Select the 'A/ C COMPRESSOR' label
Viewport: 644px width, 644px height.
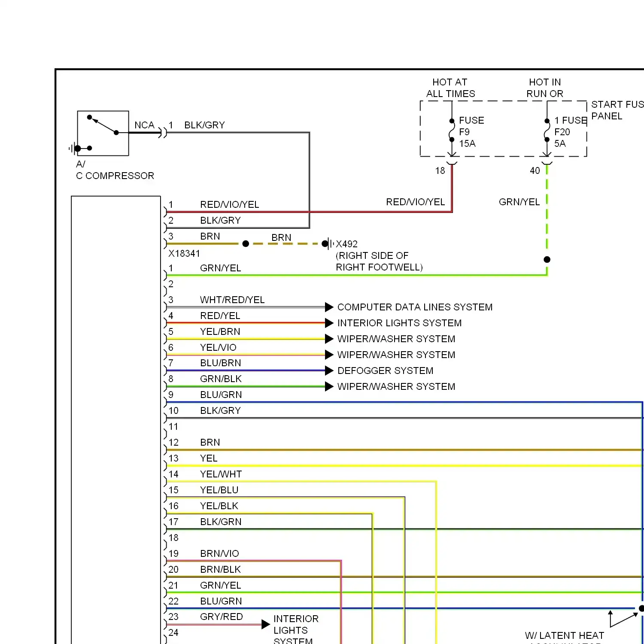(x=115, y=170)
